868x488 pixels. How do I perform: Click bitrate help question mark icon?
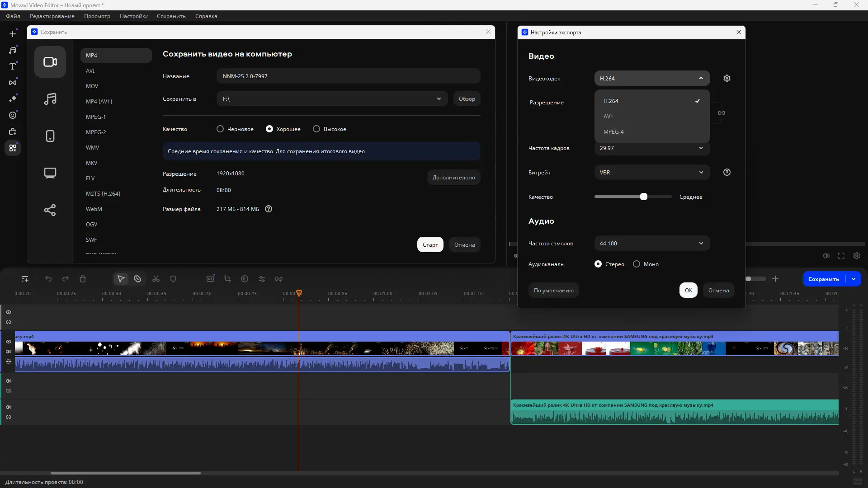[726, 172]
